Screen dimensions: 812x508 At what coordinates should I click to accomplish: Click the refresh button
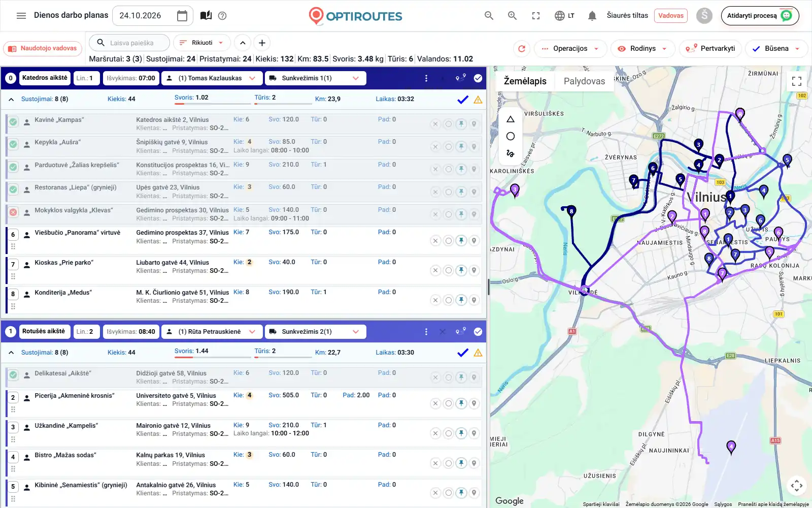[522, 49]
